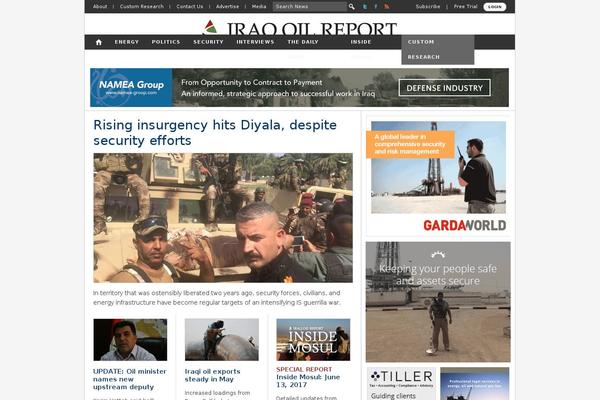Open the Politics menu
The height and width of the screenshot is (400, 600).
point(166,42)
